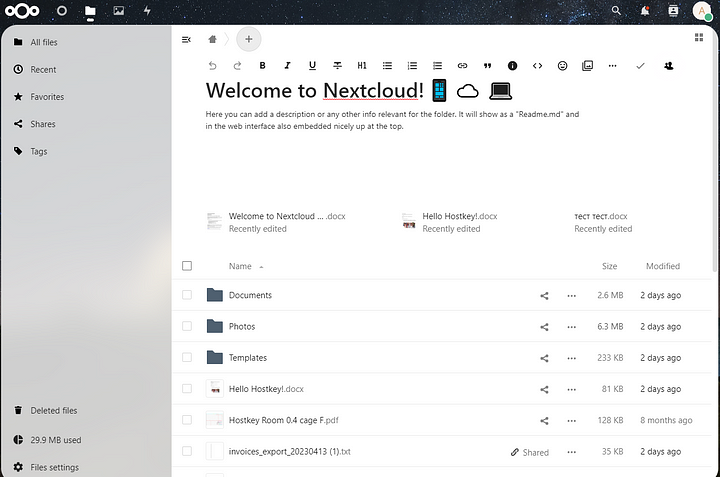Click the share icon for Documents folder
The width and height of the screenshot is (720, 477).
tap(544, 296)
